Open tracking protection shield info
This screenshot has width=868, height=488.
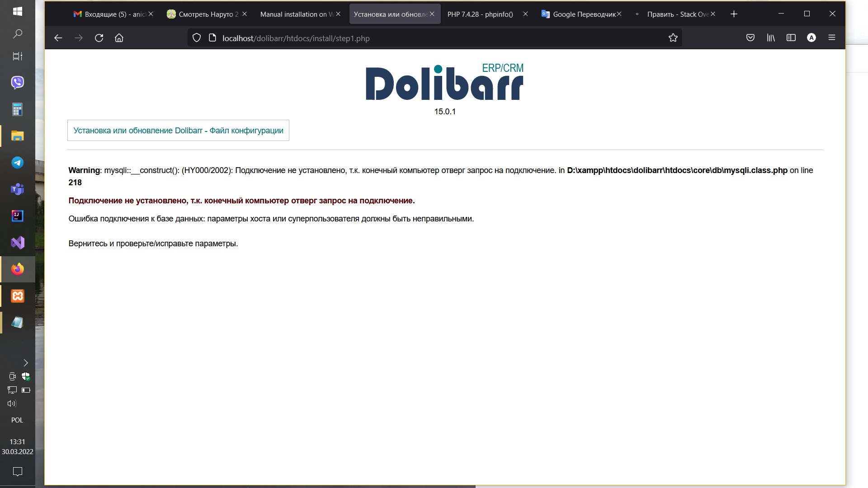[x=197, y=38]
